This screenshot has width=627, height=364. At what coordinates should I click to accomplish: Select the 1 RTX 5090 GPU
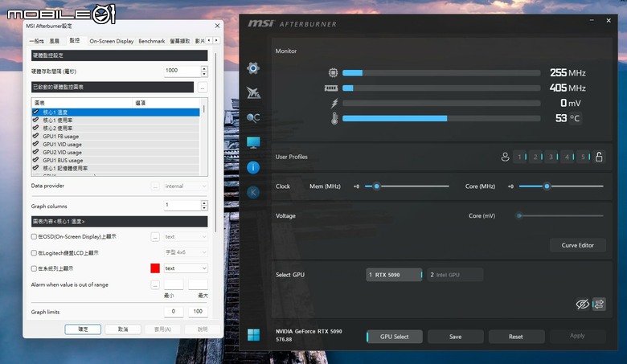(x=394, y=275)
